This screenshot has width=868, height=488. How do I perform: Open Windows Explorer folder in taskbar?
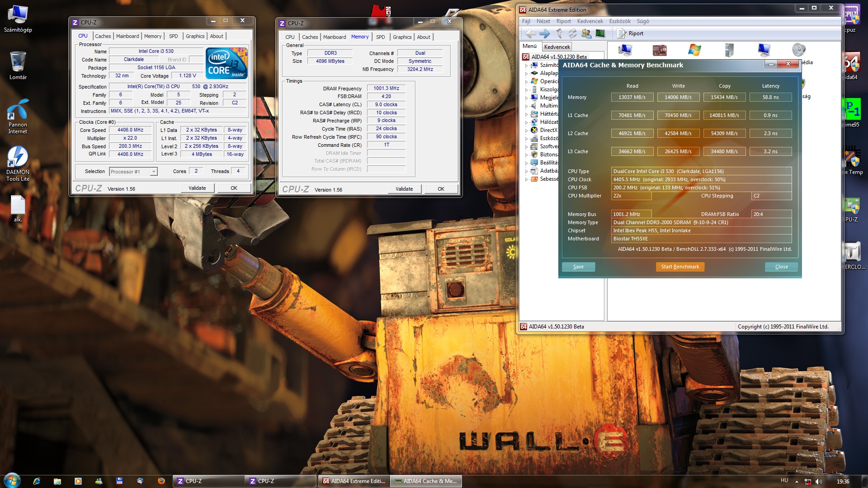57,481
